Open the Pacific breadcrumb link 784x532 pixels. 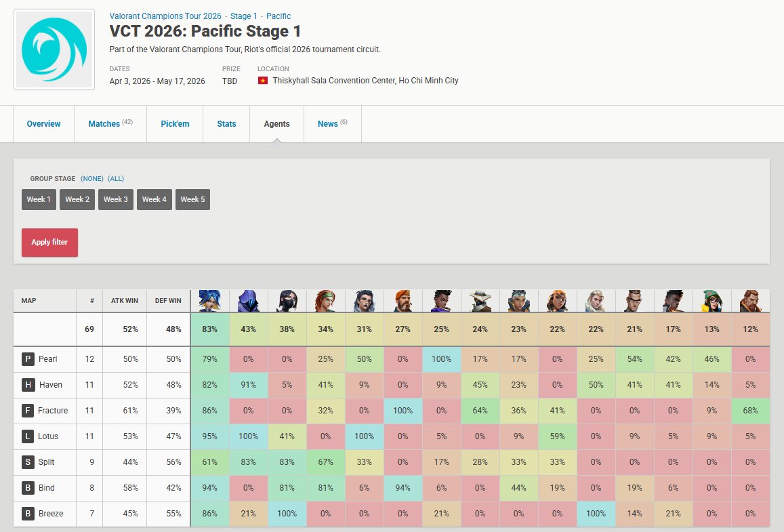(x=278, y=16)
